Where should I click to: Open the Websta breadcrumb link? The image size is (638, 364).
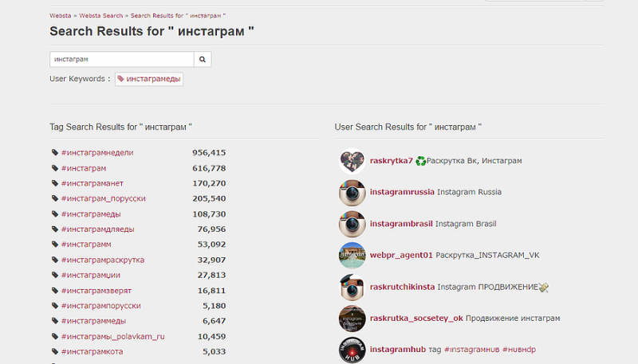[x=61, y=15]
